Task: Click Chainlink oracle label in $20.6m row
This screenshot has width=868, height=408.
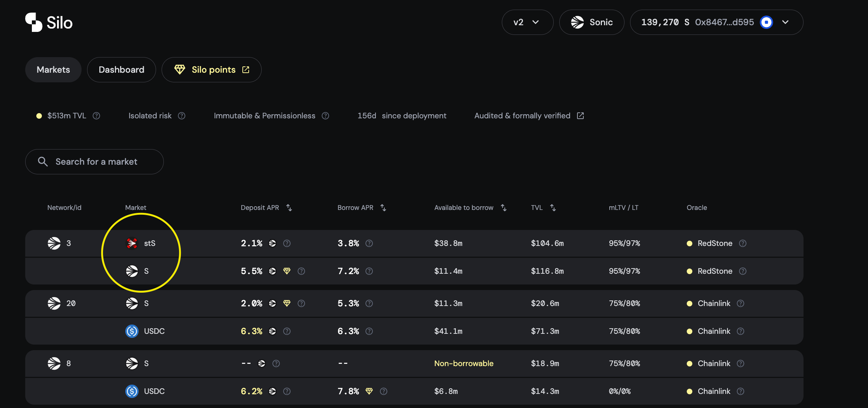Action: click(x=714, y=303)
